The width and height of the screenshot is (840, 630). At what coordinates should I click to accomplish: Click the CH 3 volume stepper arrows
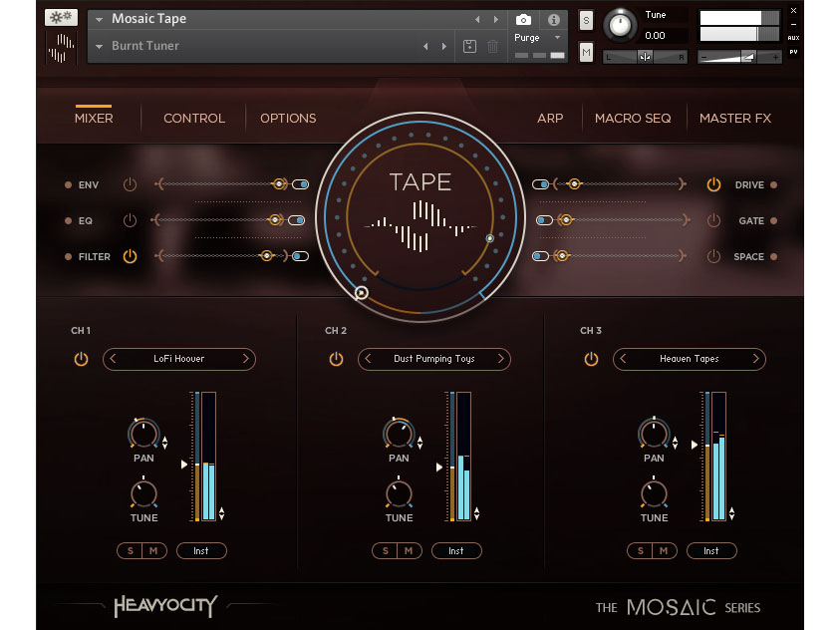[x=731, y=513]
